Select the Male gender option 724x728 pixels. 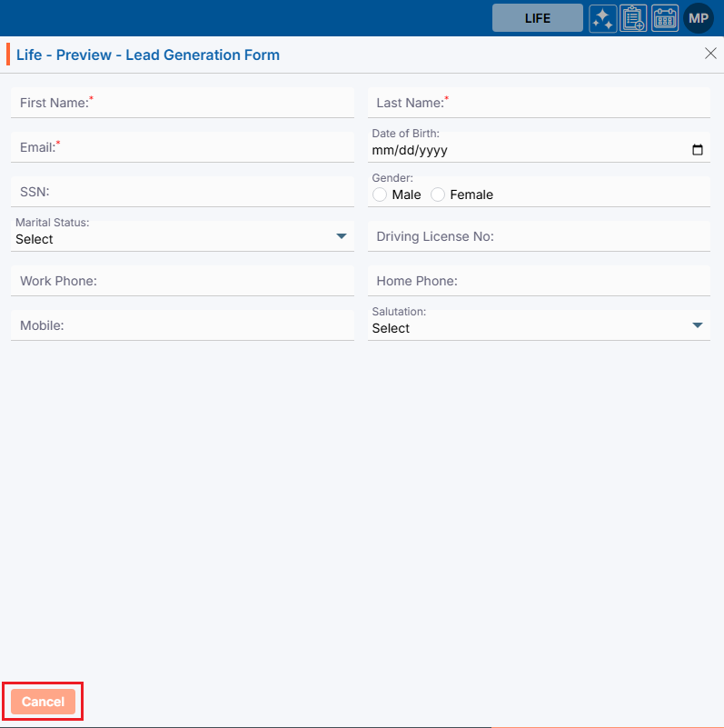coord(380,194)
